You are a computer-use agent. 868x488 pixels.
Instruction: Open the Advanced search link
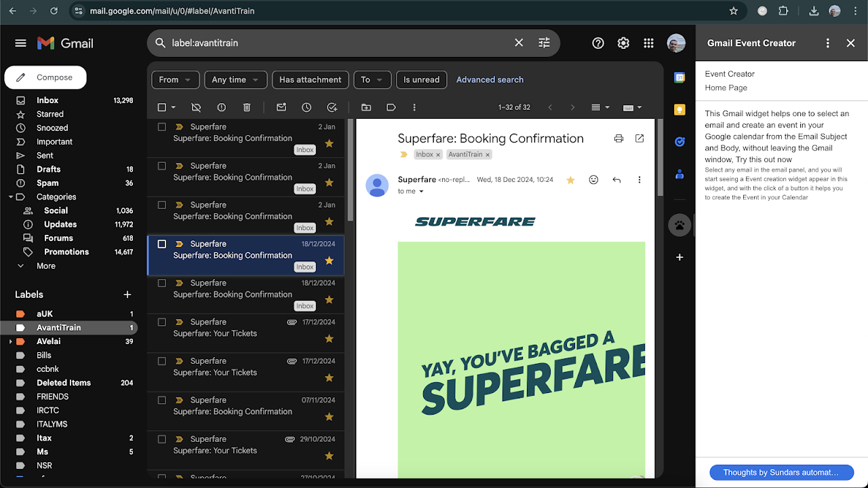point(490,79)
